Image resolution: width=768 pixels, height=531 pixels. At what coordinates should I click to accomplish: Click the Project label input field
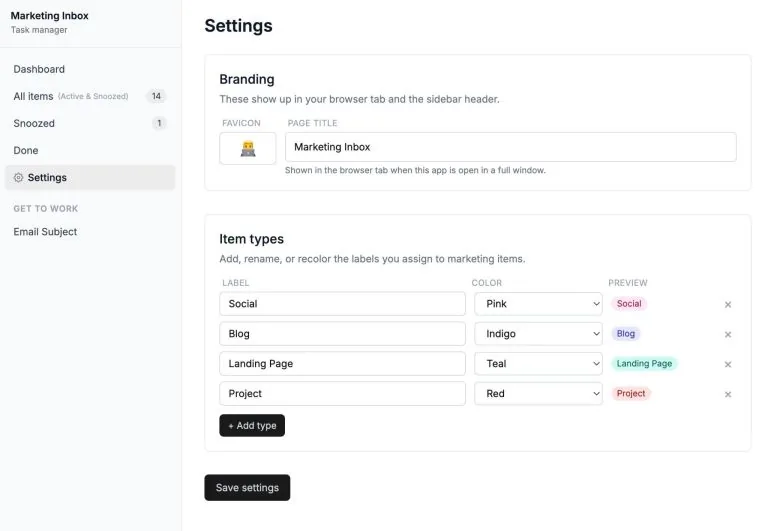(x=342, y=393)
